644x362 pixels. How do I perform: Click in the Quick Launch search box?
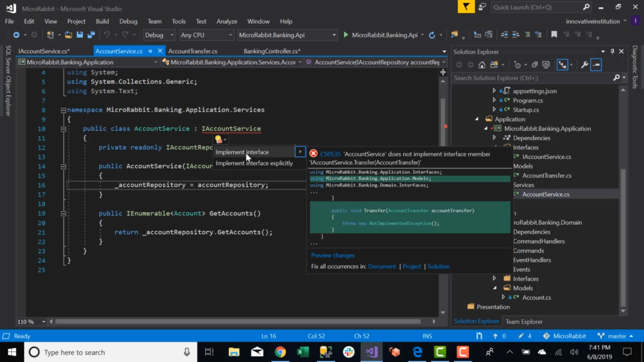(540, 7)
